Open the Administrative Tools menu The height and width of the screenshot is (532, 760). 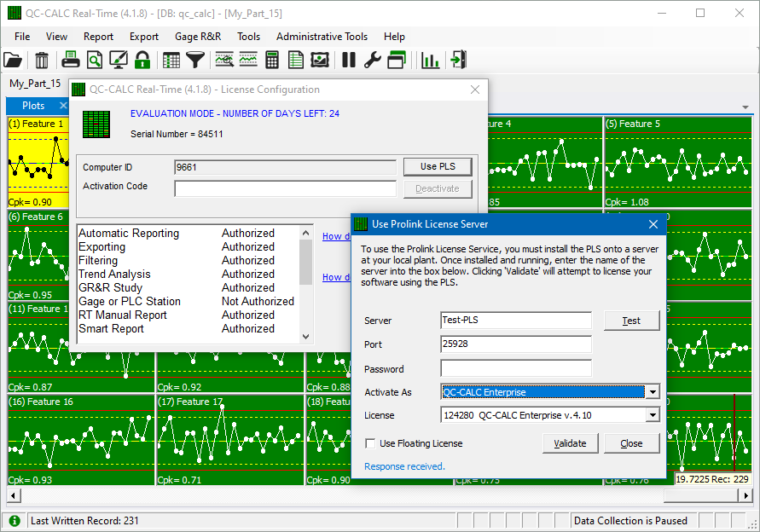[322, 37]
